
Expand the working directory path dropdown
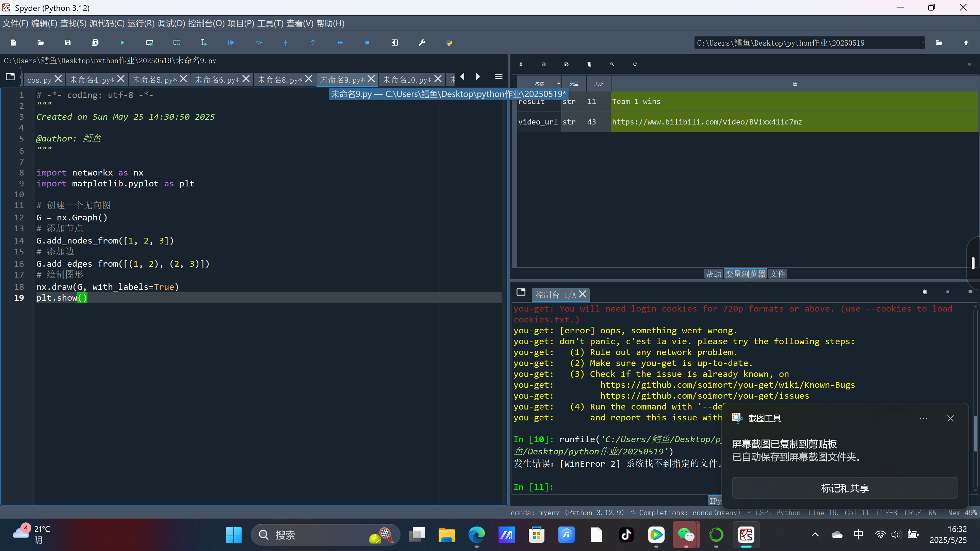click(922, 43)
